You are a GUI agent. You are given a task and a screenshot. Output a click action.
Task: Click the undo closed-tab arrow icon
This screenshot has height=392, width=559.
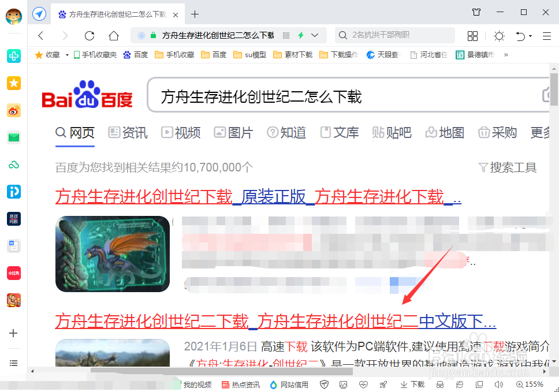point(520,36)
